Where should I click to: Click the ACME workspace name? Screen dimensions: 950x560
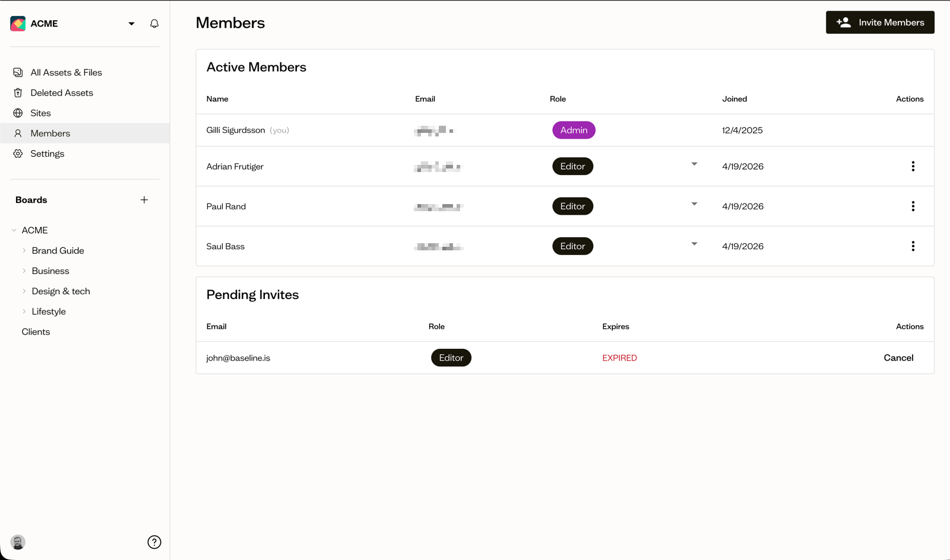click(45, 24)
